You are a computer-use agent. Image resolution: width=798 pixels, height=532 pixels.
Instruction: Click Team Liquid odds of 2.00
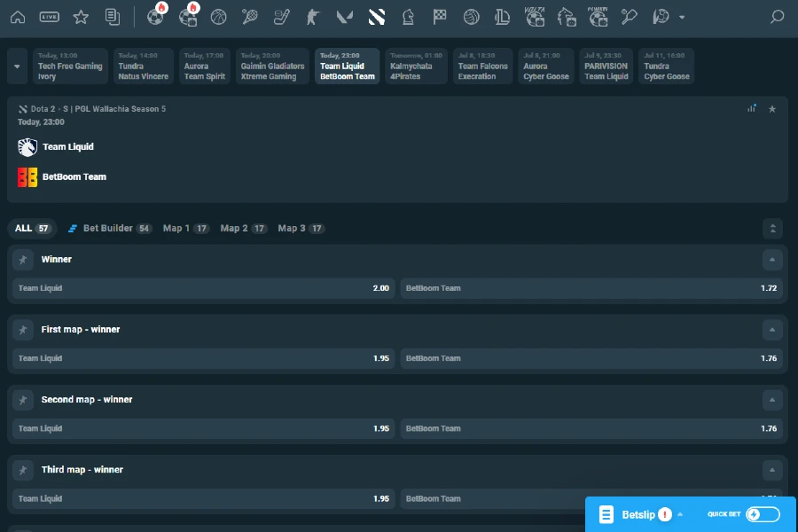[199, 287]
